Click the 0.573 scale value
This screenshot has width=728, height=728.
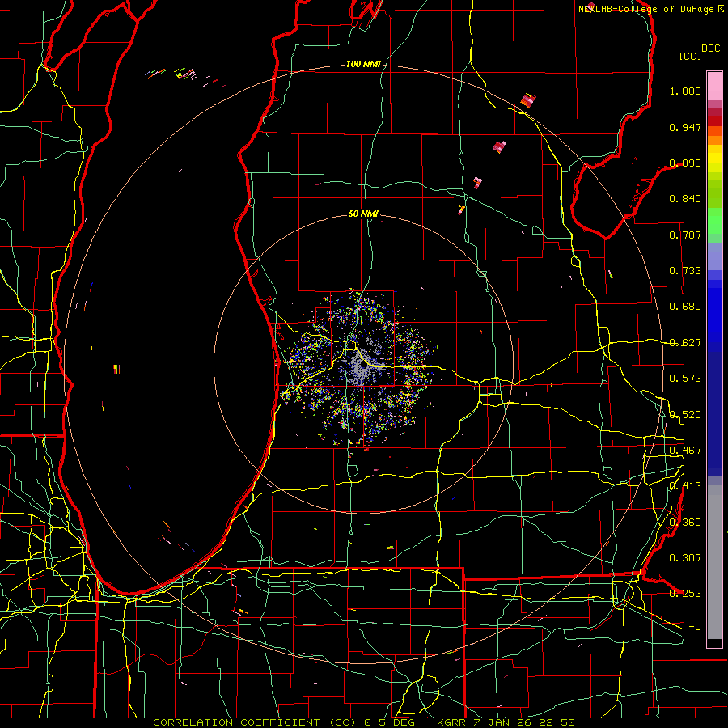(x=685, y=379)
